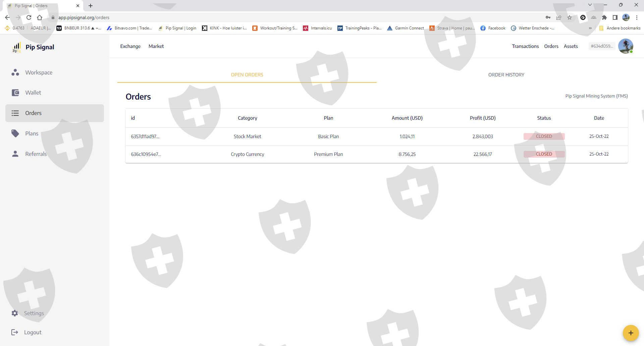Go to browser home icon
The height and width of the screenshot is (346, 644).
[x=40, y=17]
